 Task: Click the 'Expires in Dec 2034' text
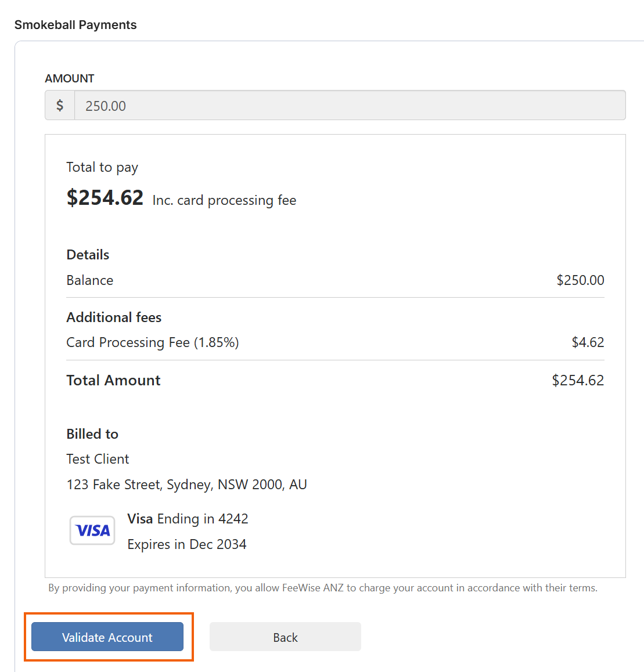[x=187, y=544]
